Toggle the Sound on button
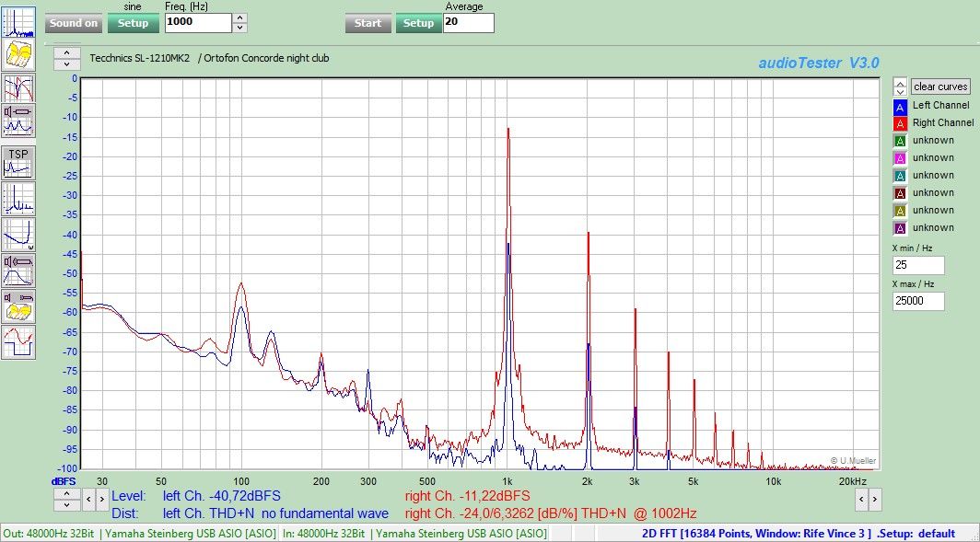This screenshot has height=542, width=980. [x=73, y=23]
